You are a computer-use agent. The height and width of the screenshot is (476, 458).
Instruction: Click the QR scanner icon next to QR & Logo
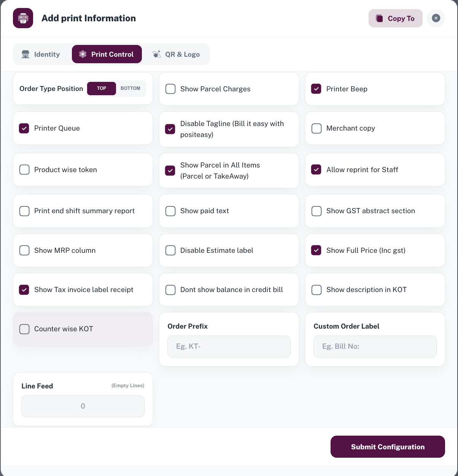[x=156, y=54]
